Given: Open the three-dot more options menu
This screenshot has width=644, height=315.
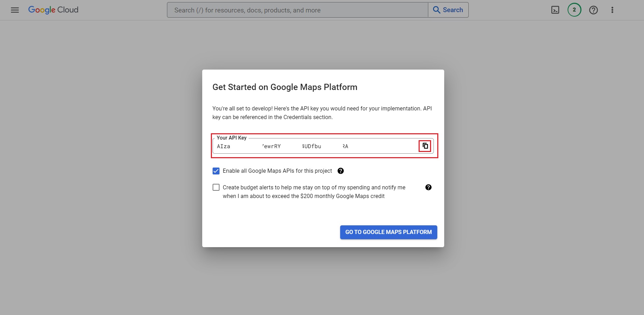Looking at the screenshot, I should [612, 10].
